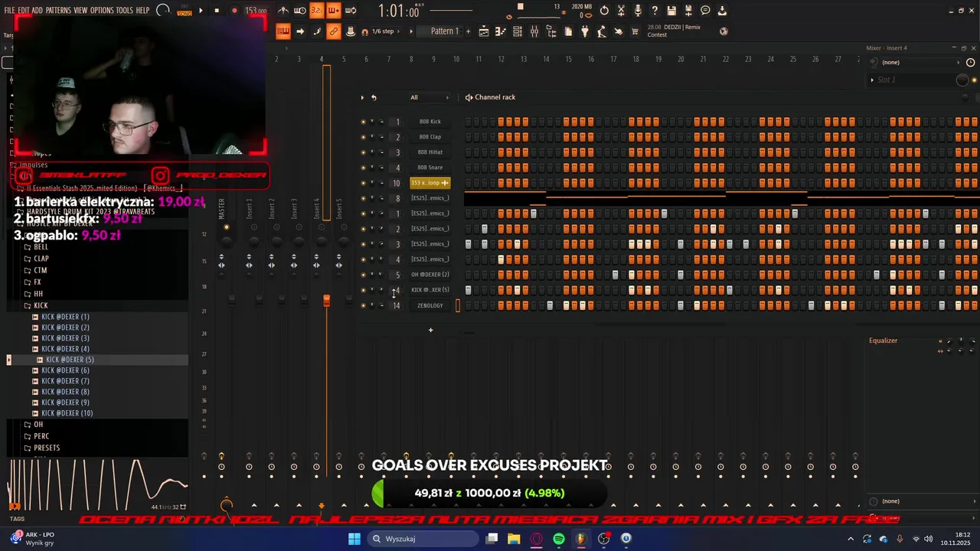Mute the 808 HiHat channel
The height and width of the screenshot is (551, 980).
pyautogui.click(x=363, y=152)
